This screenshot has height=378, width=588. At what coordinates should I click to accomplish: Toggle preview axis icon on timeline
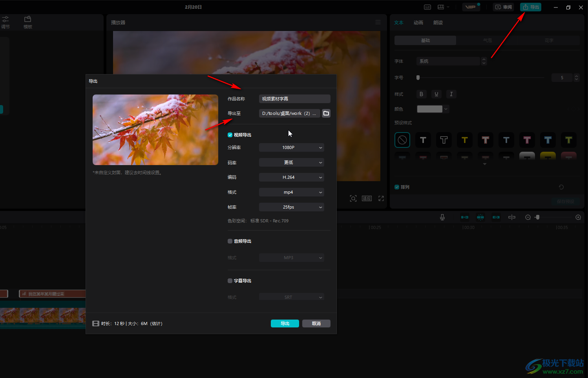click(512, 217)
